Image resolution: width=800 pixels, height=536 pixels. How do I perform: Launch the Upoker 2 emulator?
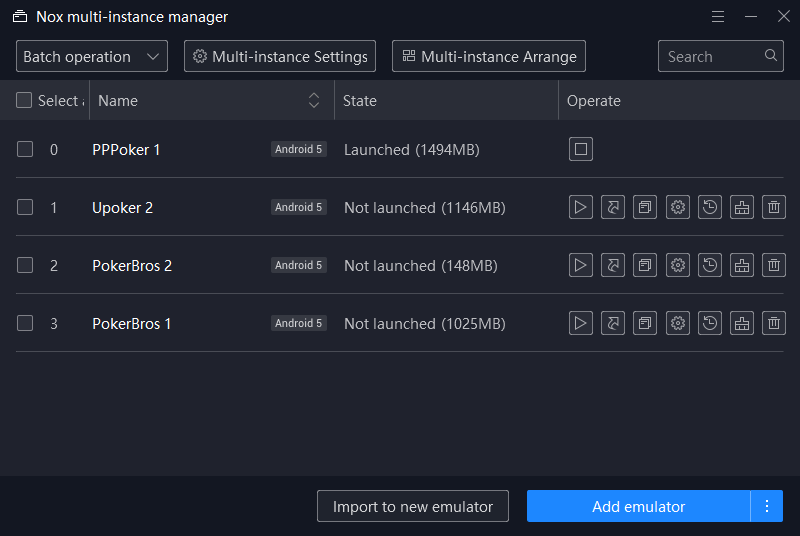pyautogui.click(x=581, y=208)
